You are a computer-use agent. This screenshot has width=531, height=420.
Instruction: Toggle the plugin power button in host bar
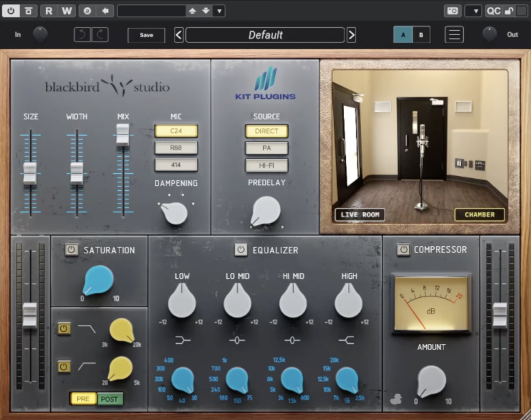[x=11, y=11]
